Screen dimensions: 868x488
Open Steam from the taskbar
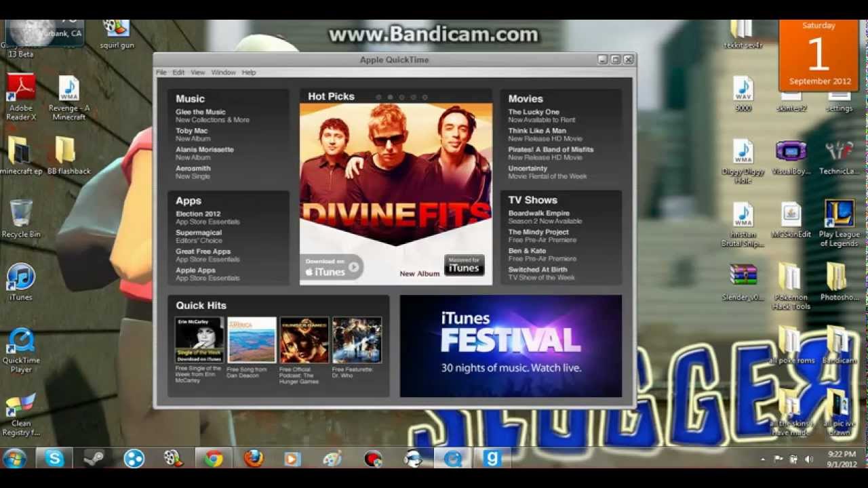click(x=94, y=459)
